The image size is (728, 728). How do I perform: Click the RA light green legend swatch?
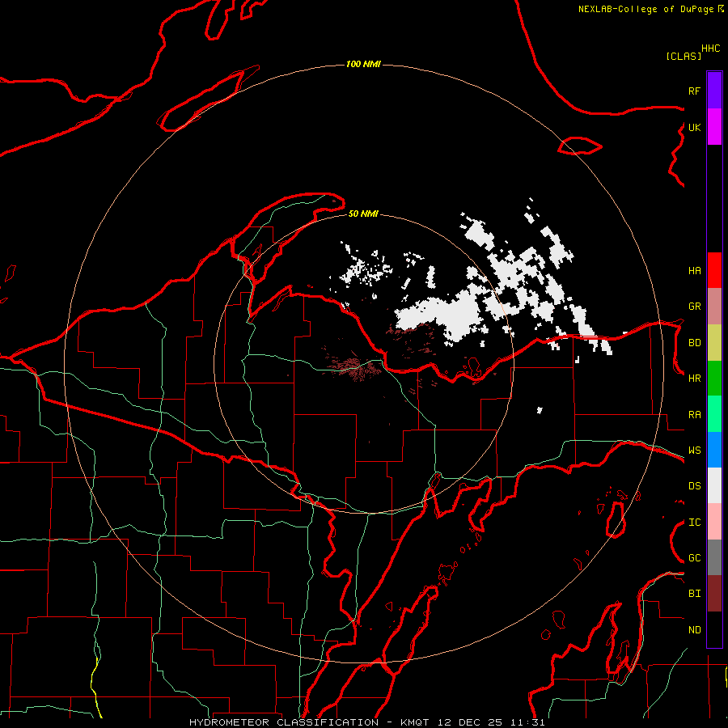[x=714, y=414]
